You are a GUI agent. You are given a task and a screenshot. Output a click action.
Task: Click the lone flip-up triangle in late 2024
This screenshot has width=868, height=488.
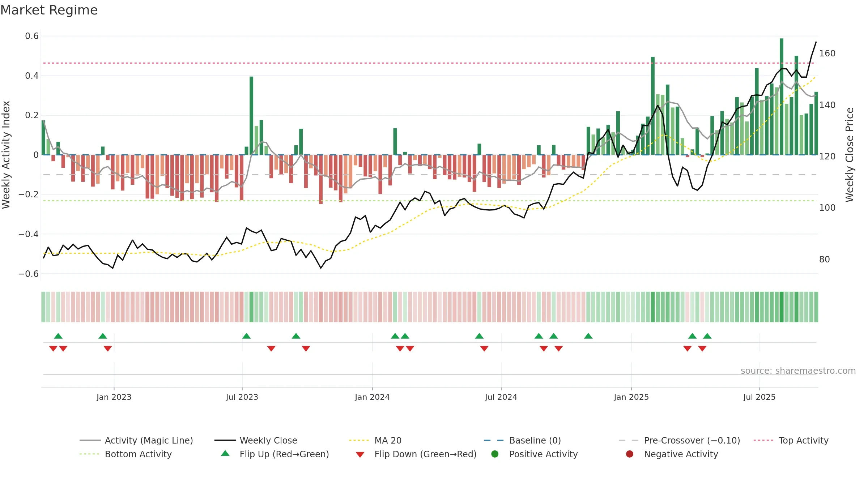click(x=588, y=336)
